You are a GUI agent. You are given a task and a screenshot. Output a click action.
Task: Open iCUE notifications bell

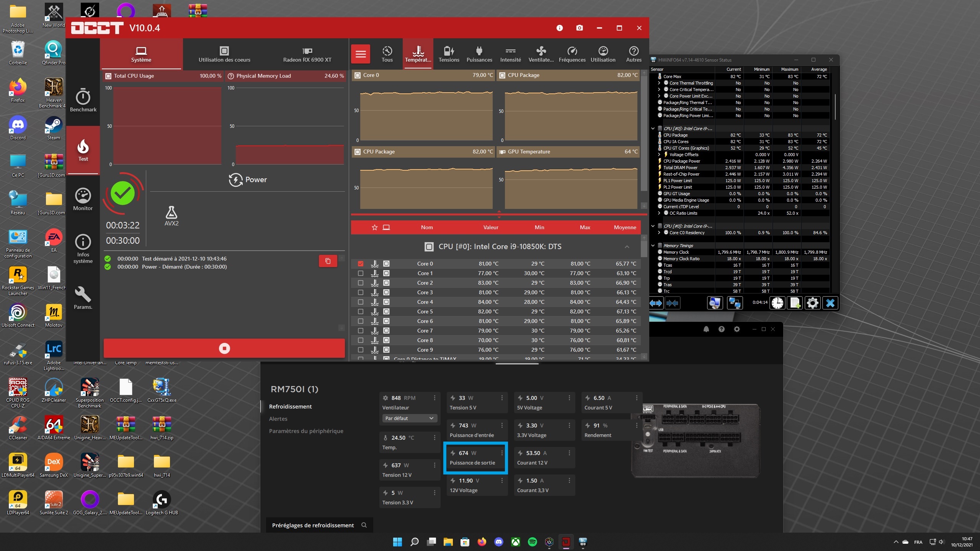pos(706,329)
